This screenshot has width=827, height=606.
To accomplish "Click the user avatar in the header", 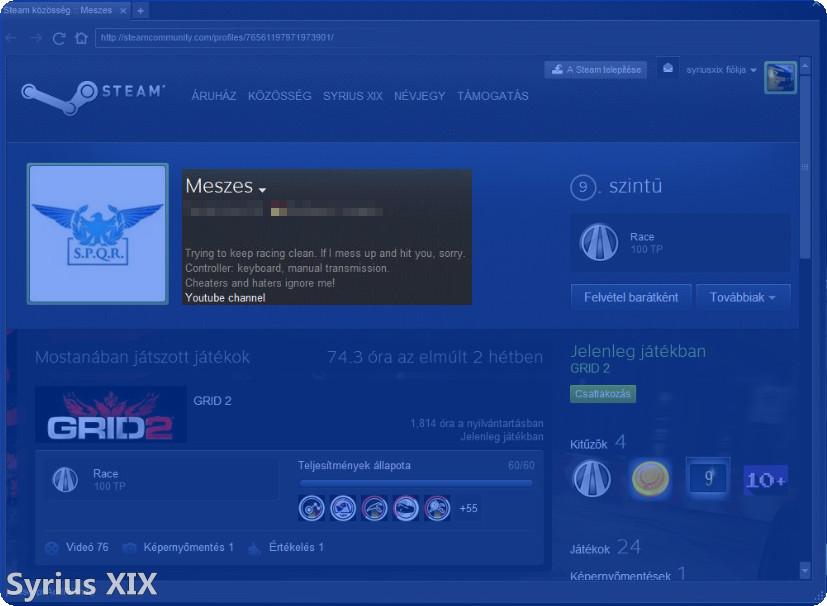I will (x=780, y=78).
